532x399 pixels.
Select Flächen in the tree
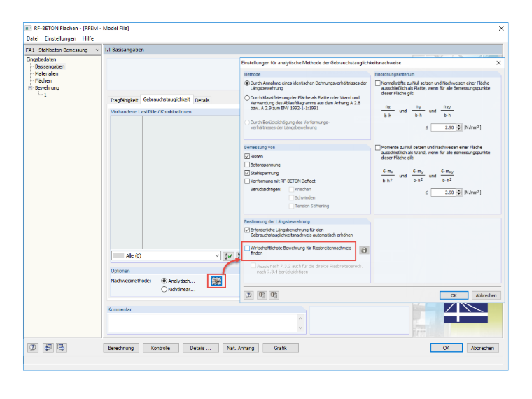(43, 80)
